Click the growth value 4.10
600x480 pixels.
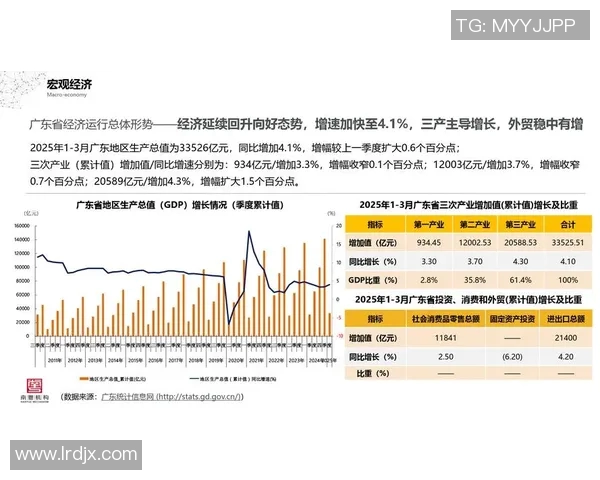pyautogui.click(x=568, y=261)
